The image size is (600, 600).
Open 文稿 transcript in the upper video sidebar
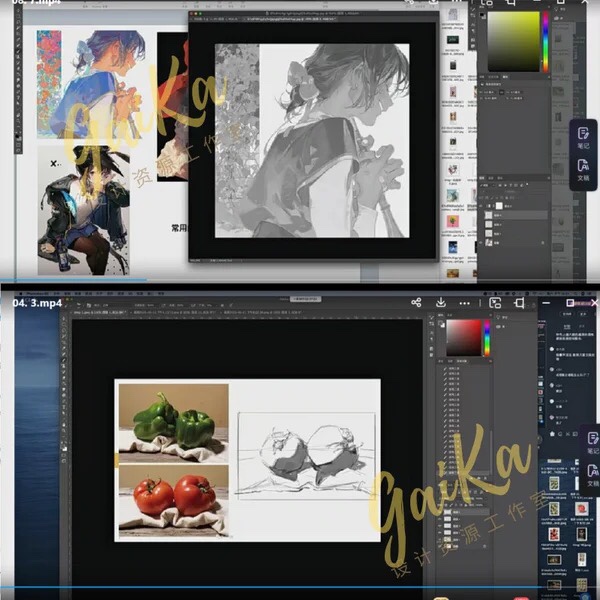[583, 170]
